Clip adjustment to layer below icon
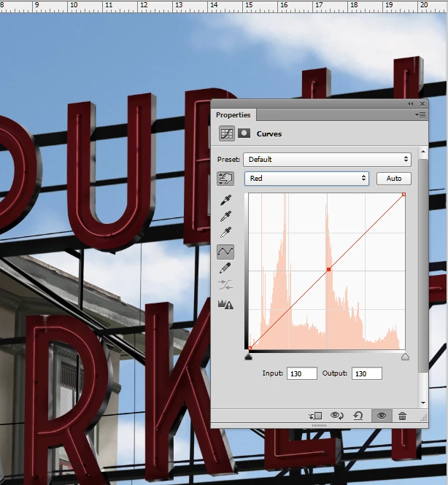Viewport: 448px width, 485px height. [x=315, y=416]
